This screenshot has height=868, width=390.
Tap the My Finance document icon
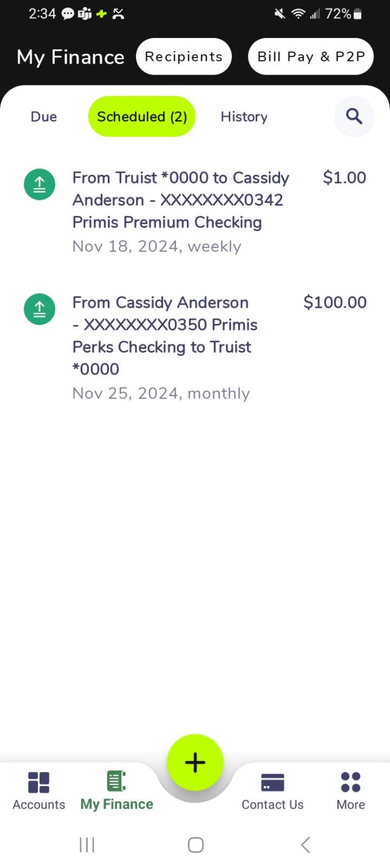pyautogui.click(x=116, y=782)
